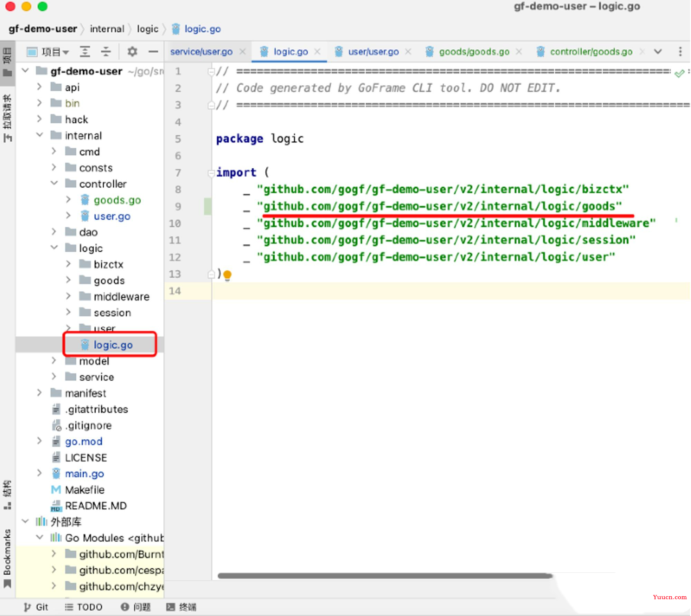This screenshot has width=691, height=616.
Task: Expand the middleware folder
Action: 68,296
